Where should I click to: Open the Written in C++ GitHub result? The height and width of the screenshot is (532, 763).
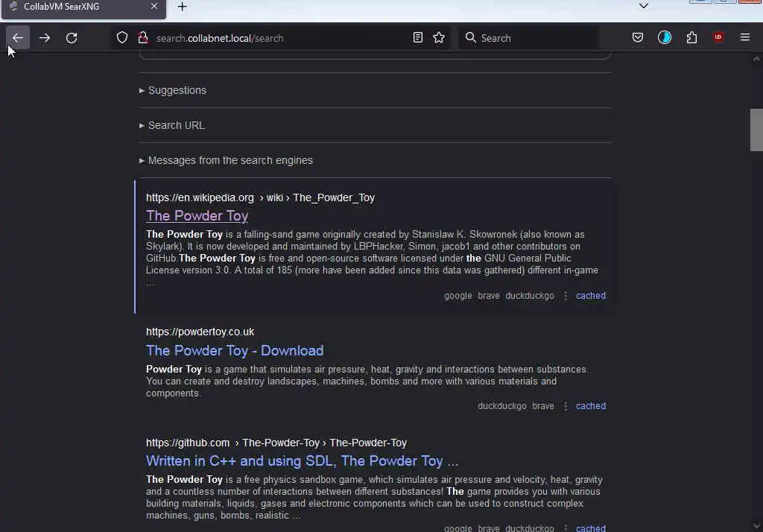[x=303, y=461]
